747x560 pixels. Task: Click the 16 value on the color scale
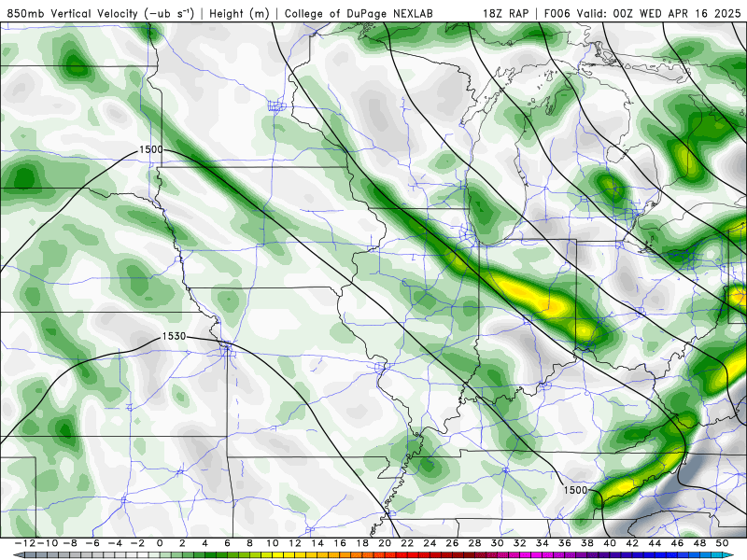(x=340, y=543)
